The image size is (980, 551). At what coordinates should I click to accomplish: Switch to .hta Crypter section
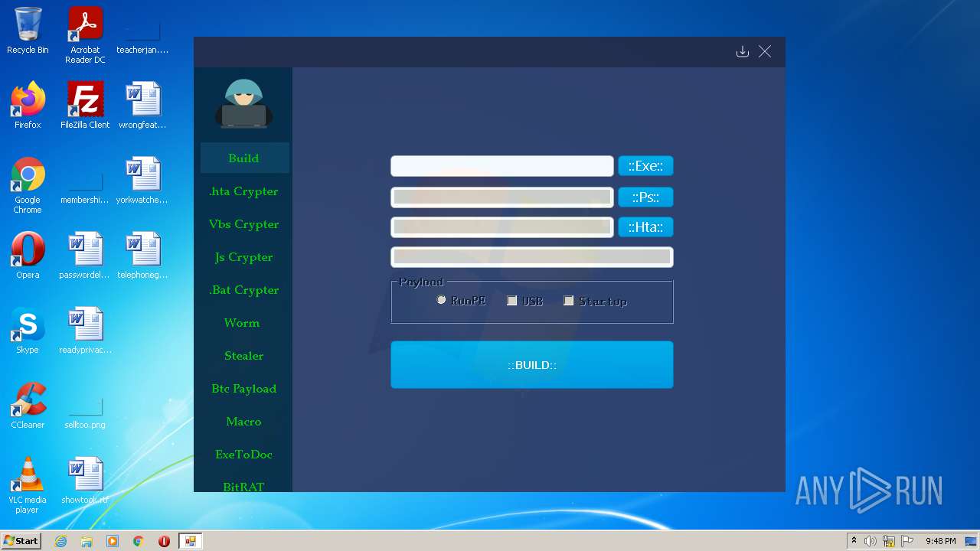pos(244,191)
